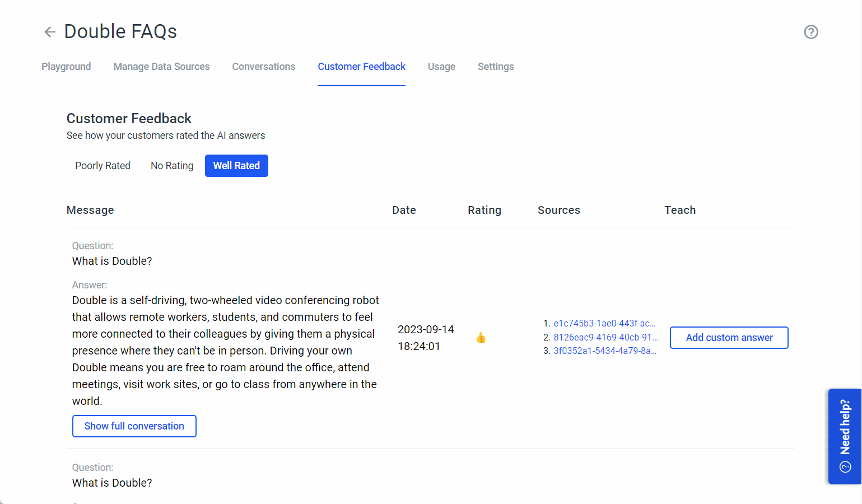Open source link 3f0352a1-5434-4a79-8a…
This screenshot has width=862, height=504.
tap(605, 351)
